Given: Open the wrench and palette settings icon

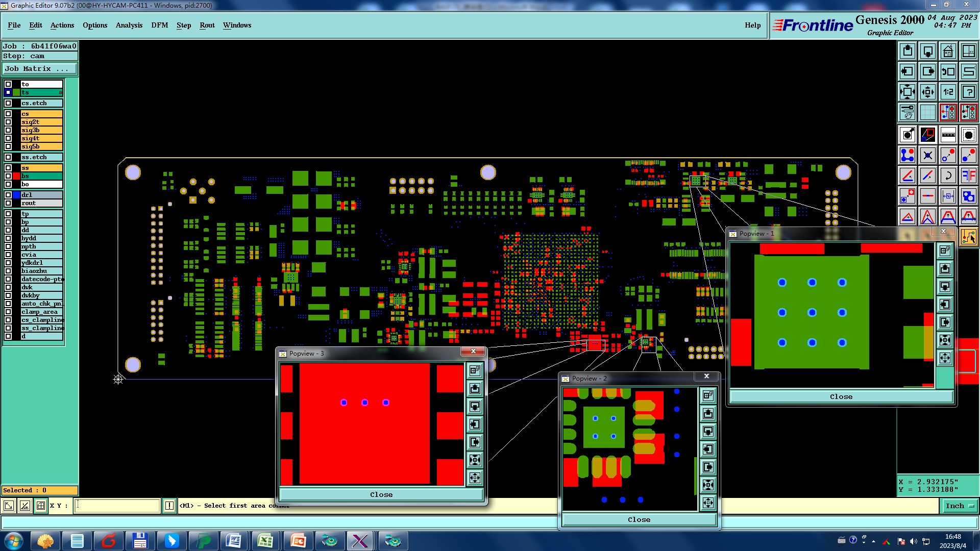Looking at the screenshot, I should [908, 112].
